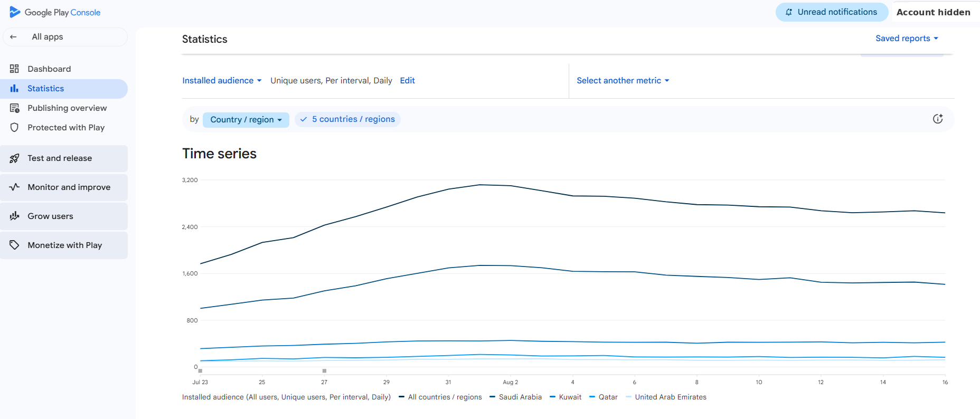Click the Dashboard grid icon
The image size is (980, 419).
tap(14, 69)
